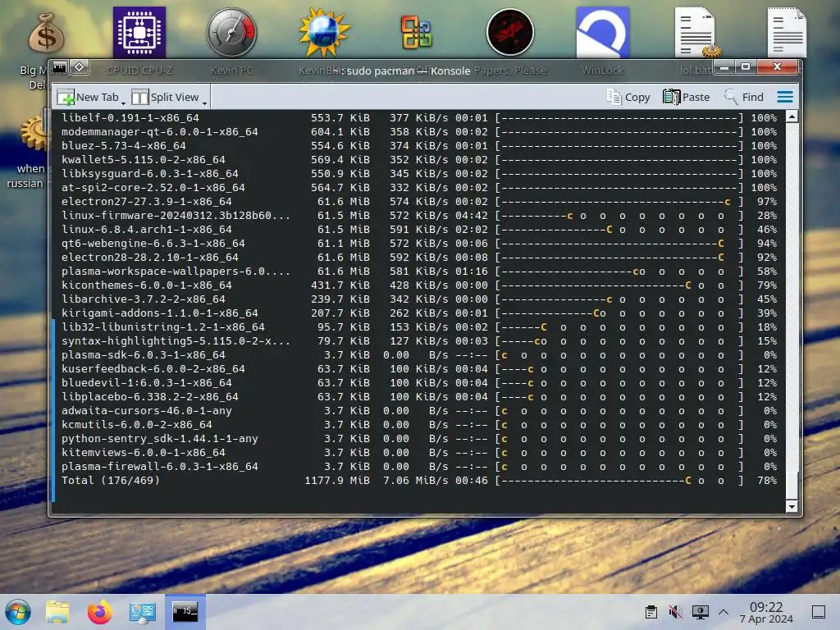
Task: Toggle Konsole keep-on-all-desktops pin icon
Action: [x=80, y=67]
